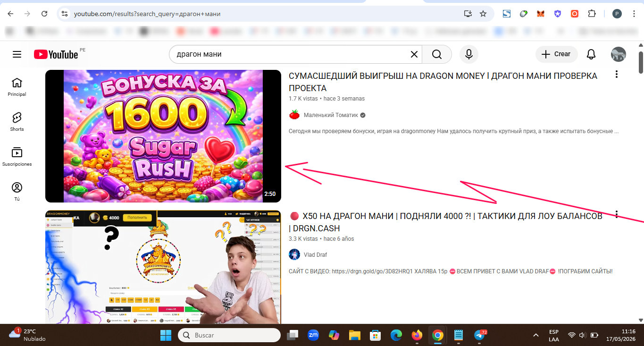The image size is (644, 346).
Task: Open the blue shield extension
Action: [x=558, y=14]
